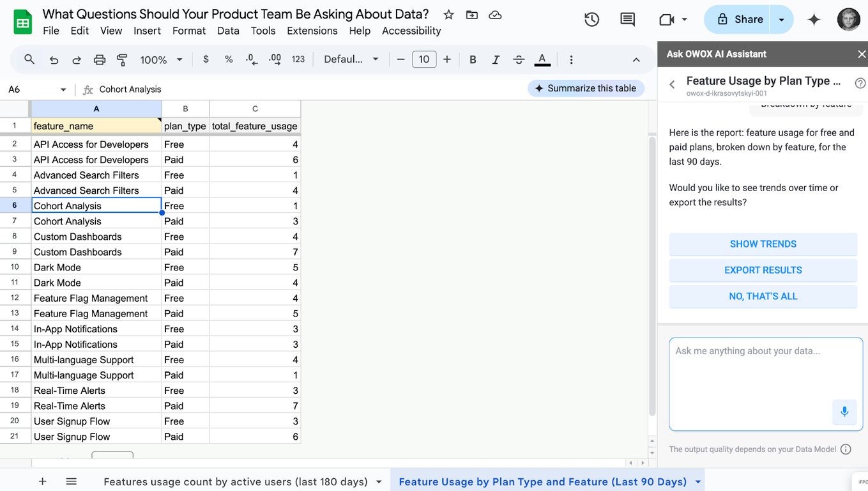Viewport: 868px width, 491px height.
Task: Click the microphone voice input
Action: point(844,412)
